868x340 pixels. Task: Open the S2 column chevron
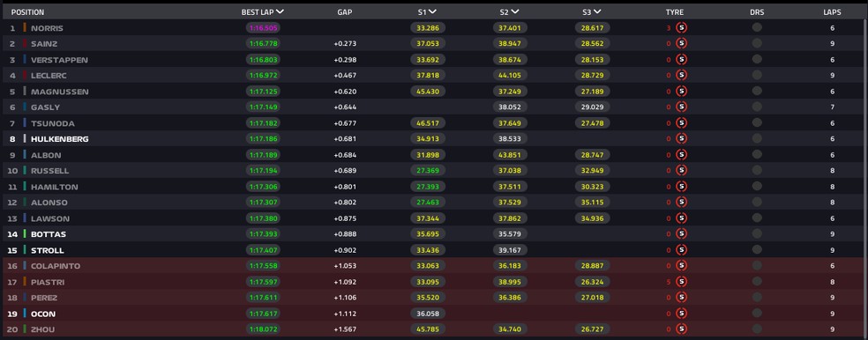[515, 11]
